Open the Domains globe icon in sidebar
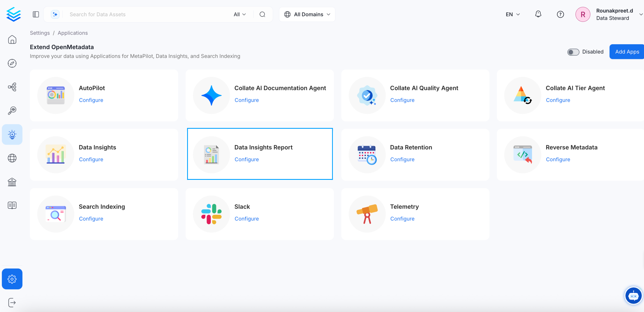 [x=12, y=158]
